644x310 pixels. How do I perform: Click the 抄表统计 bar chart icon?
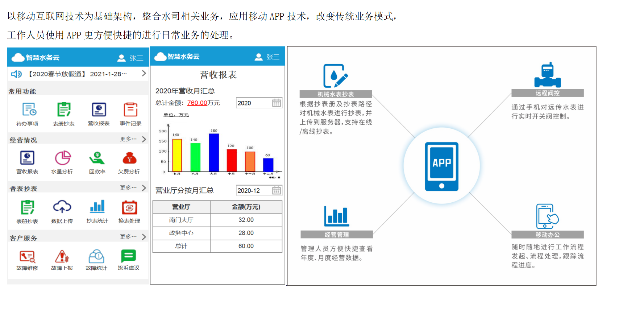(x=97, y=207)
